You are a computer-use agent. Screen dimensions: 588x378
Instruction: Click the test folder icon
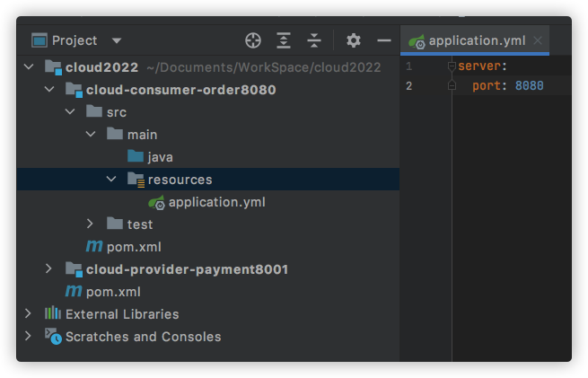[x=115, y=224]
